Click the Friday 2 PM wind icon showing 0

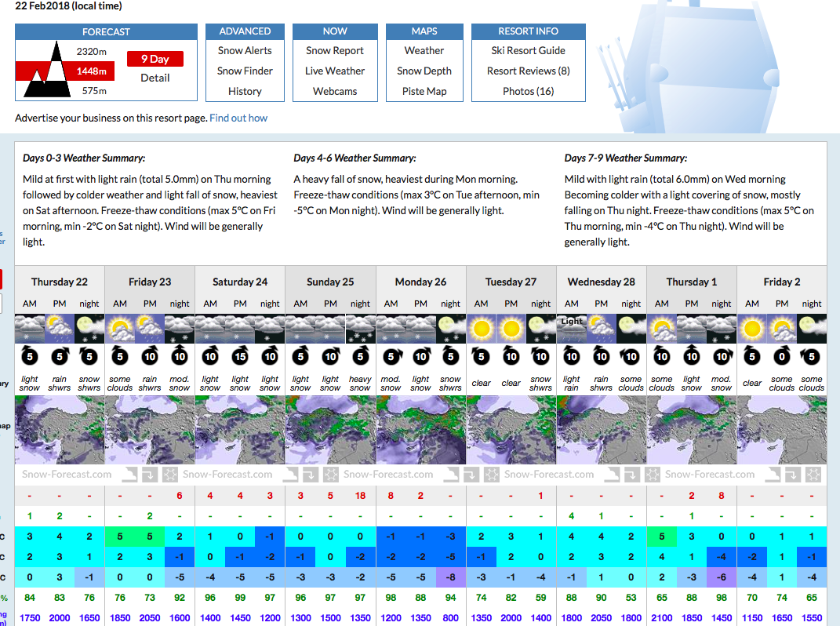[x=782, y=356]
